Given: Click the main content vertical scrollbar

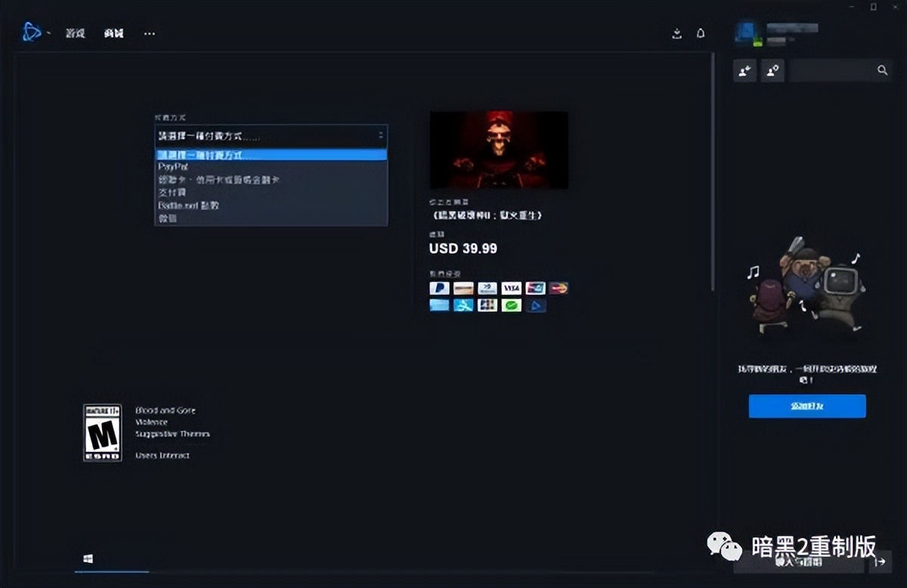Looking at the screenshot, I should (713, 170).
